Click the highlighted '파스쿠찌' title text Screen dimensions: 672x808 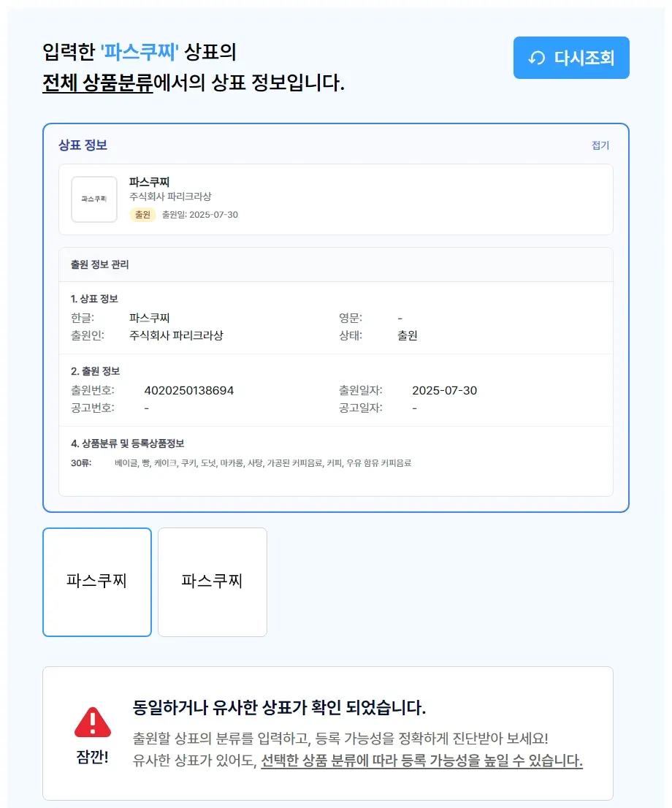tap(139, 52)
